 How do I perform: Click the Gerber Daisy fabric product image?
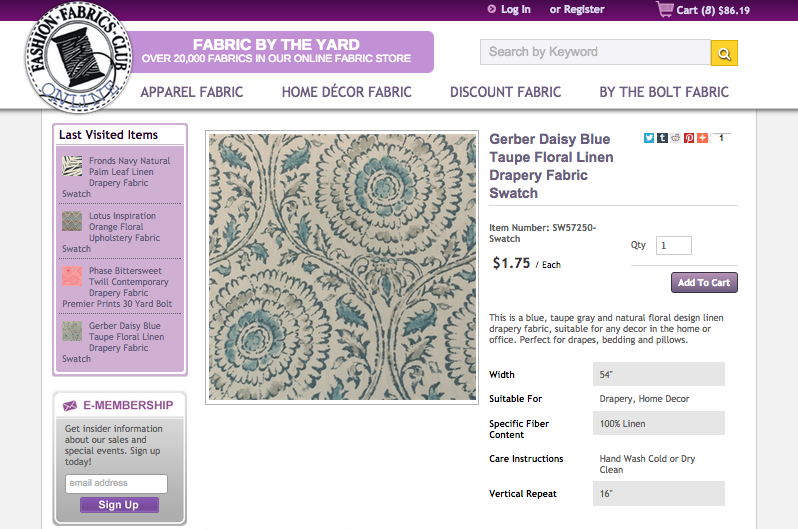pos(342,268)
